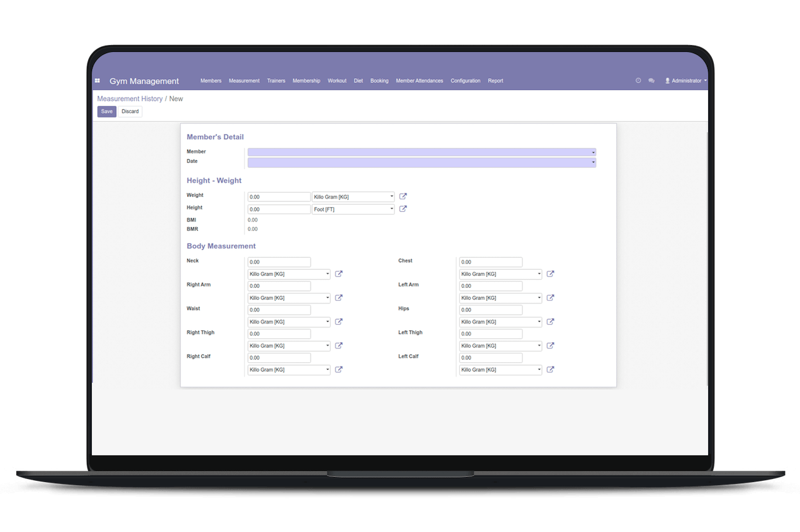Open external link for Height unit
800x532 pixels.
pyautogui.click(x=403, y=209)
